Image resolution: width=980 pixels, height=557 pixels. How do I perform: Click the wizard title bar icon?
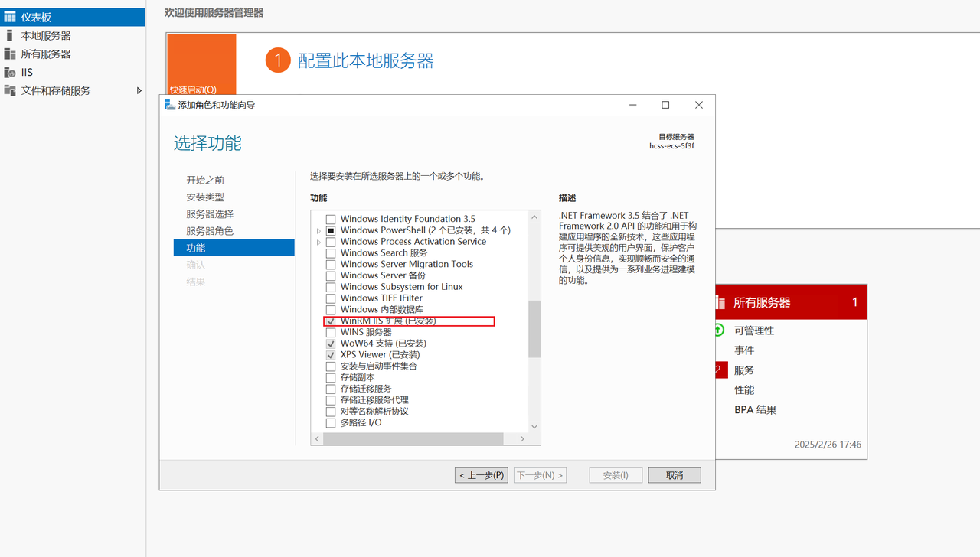(x=170, y=105)
